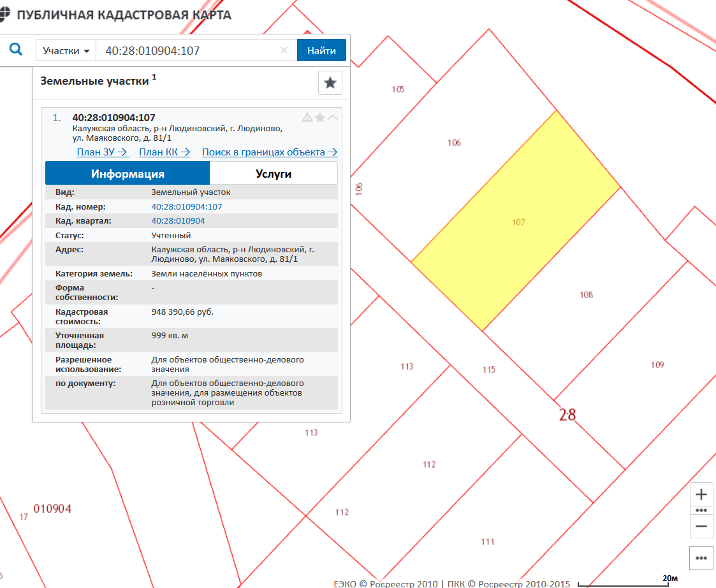Screen dimensions: 716x588
Task: Click the magnifying glass search icon
Action: pyautogui.click(x=16, y=50)
